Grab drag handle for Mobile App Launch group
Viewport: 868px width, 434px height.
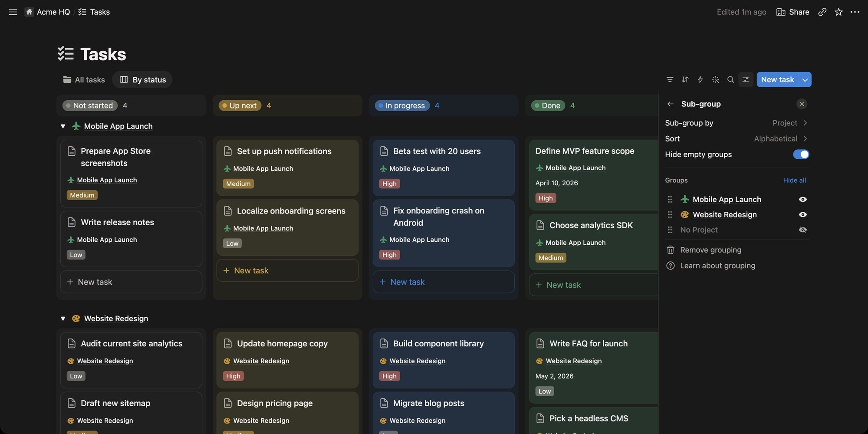(x=670, y=199)
